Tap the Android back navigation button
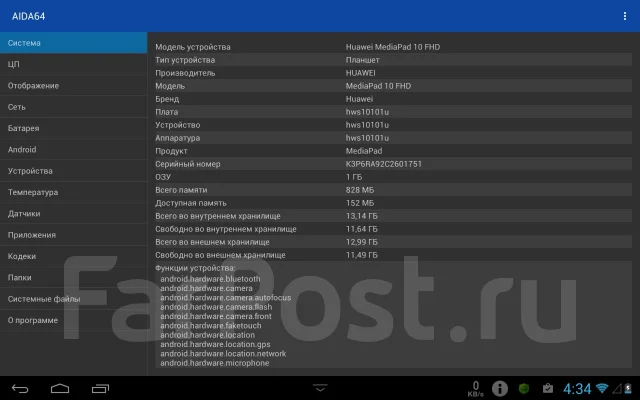The image size is (640, 400). coord(20,389)
